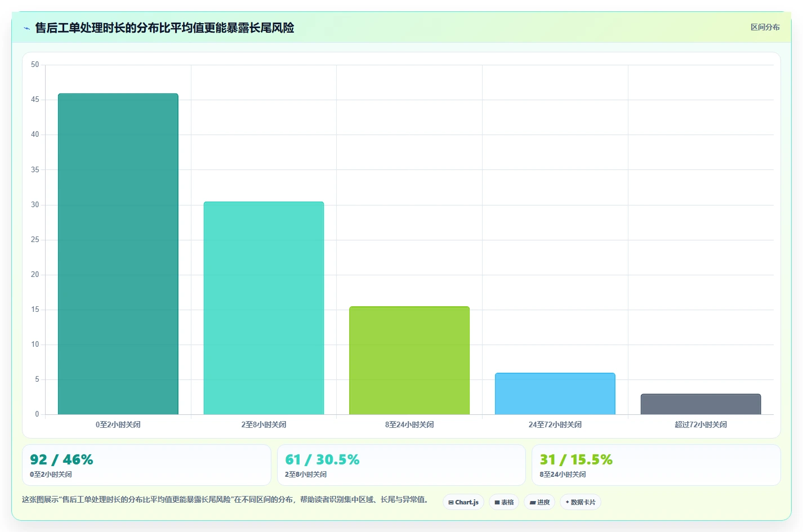Viewport: 803px width, 532px height.
Task: Click the gray bar for 超过72小时关闭
Action: click(701, 404)
